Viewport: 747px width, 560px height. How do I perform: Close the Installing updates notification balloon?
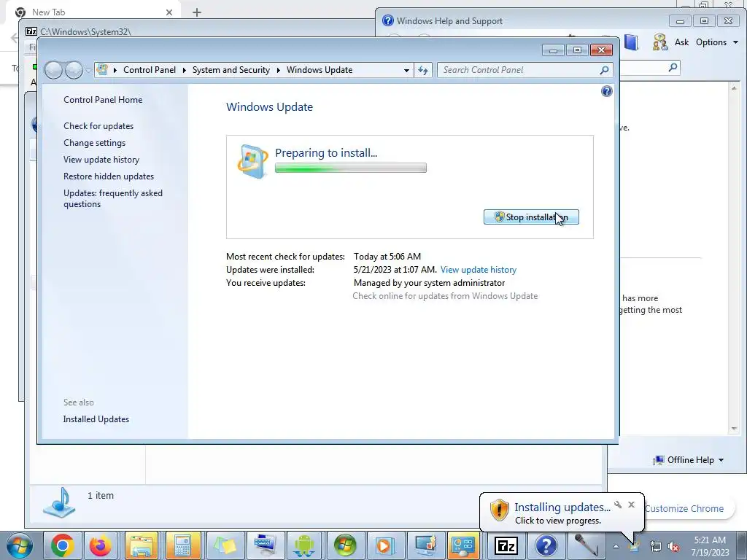tap(631, 505)
